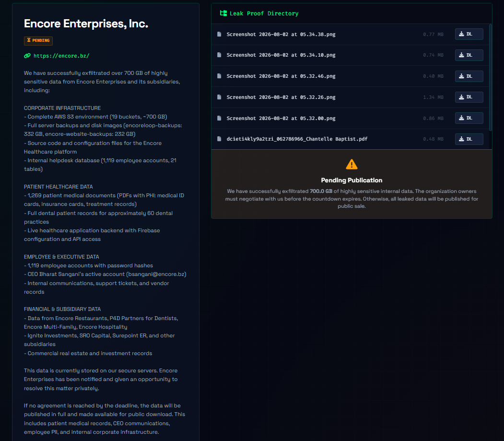Click the Leak Proof Directory header text
Screen dimensions: 504x441
point(264,13)
